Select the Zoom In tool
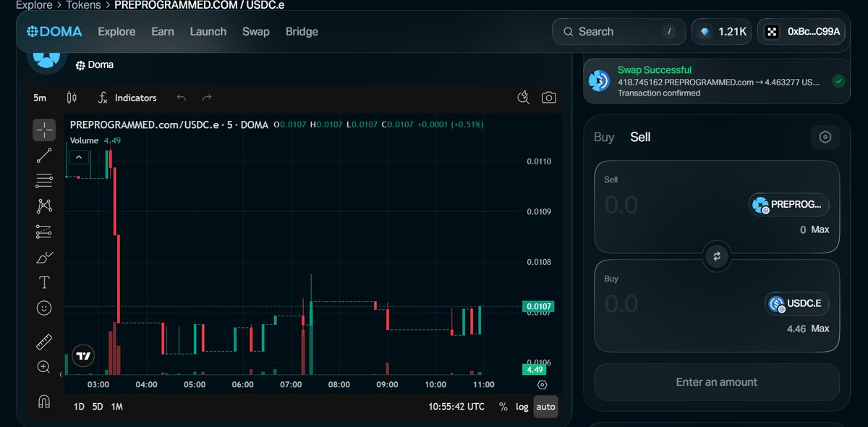 click(44, 367)
